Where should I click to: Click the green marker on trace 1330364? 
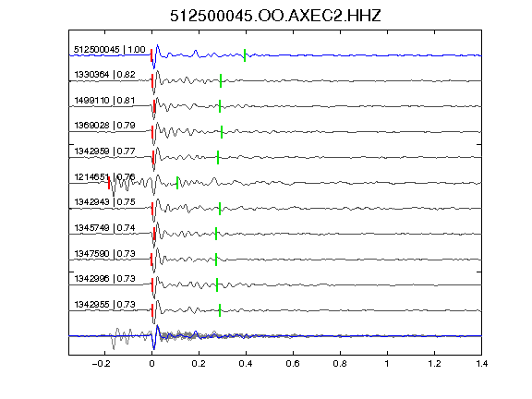coord(221,80)
